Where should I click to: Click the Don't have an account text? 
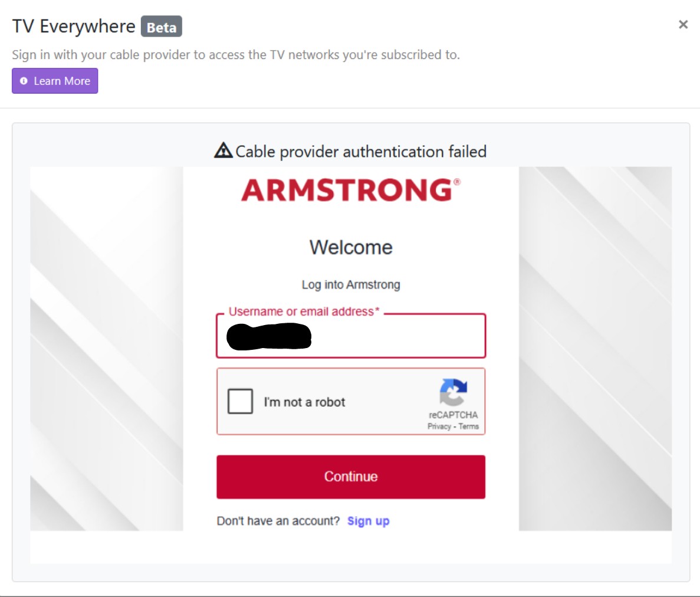pos(278,521)
